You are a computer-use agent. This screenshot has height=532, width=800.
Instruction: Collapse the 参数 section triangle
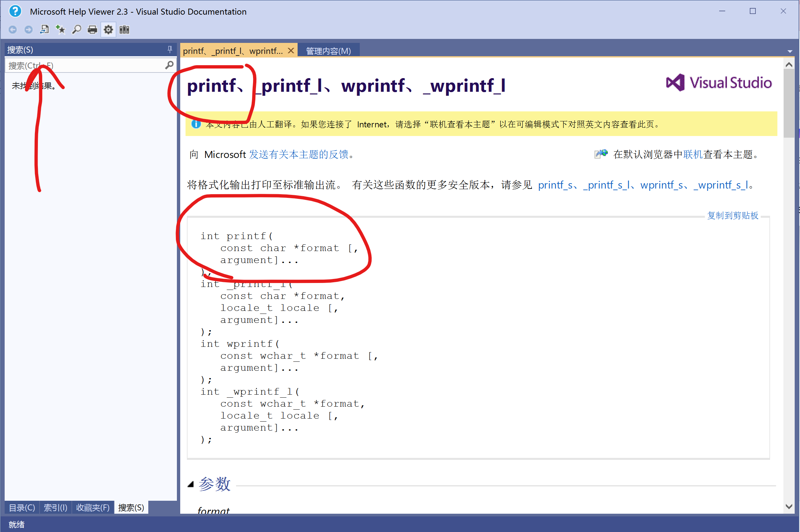point(191,484)
